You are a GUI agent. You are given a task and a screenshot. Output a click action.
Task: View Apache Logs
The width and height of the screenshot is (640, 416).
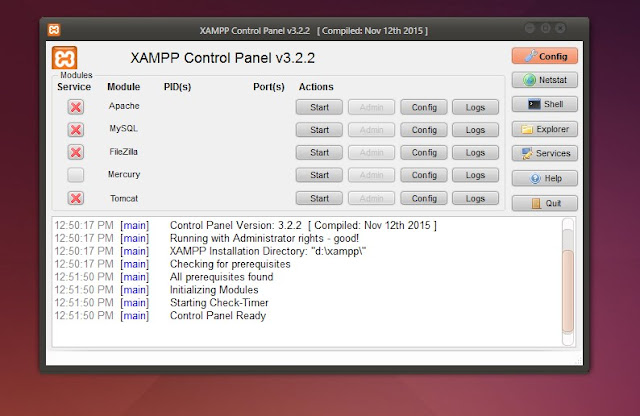pos(476,107)
